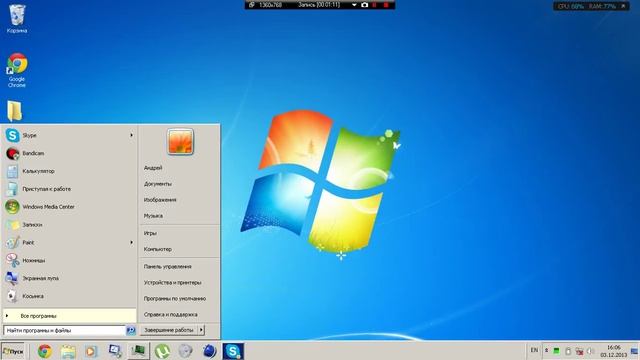The height and width of the screenshot is (360, 640).
Task: Click the Завершение работы shutdown button
Action: [169, 330]
